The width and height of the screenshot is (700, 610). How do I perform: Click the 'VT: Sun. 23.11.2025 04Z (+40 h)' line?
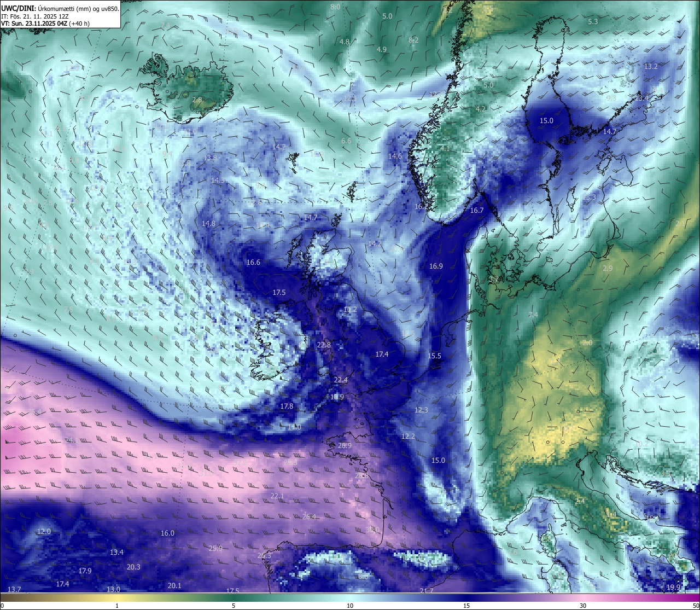point(45,24)
